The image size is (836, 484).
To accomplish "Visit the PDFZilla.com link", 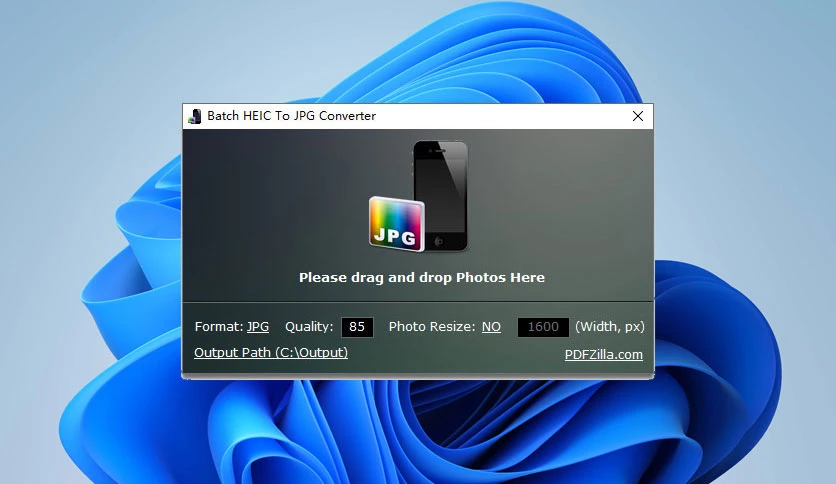I will click(x=604, y=355).
